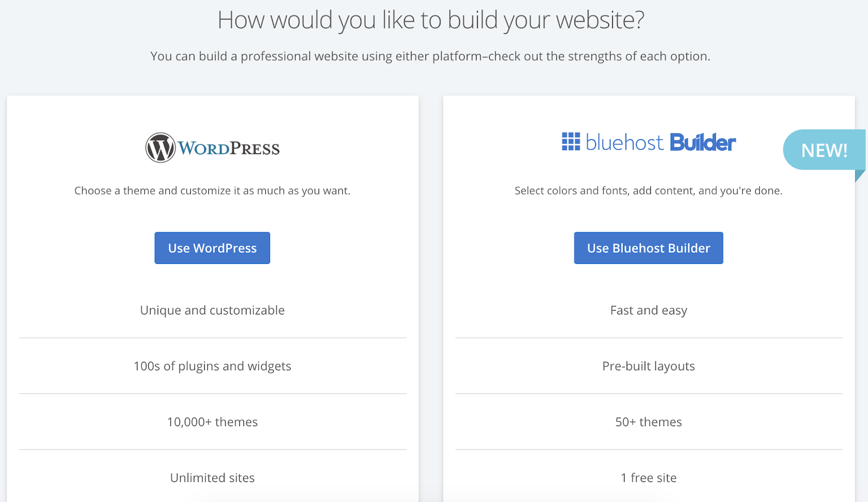Select the 100s of plugins and widgets row
This screenshot has height=502, width=868.
click(212, 366)
